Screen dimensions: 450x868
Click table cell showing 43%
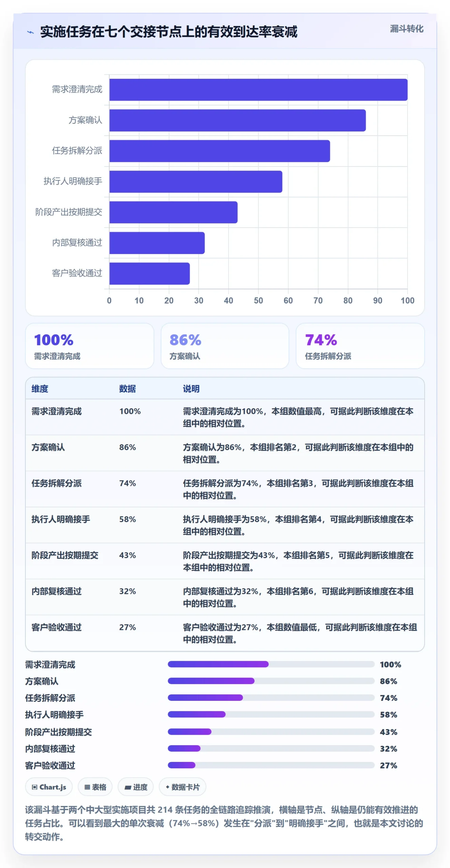[127, 555]
